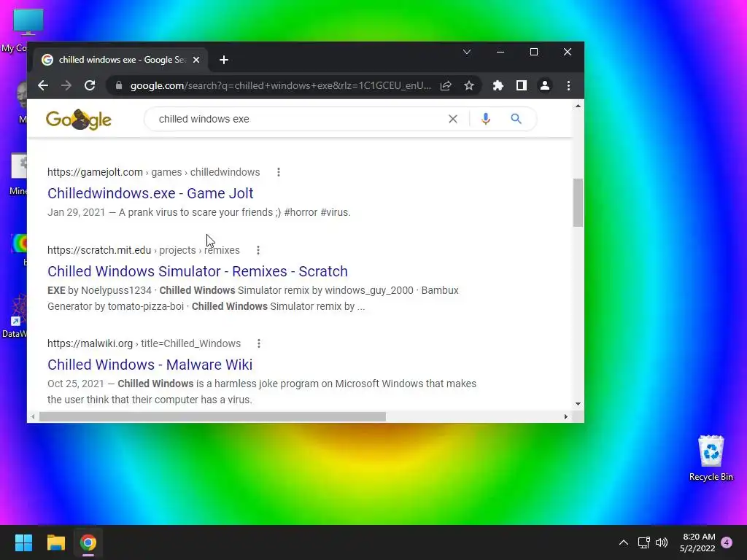This screenshot has width=747, height=560.
Task: Click the Chrome taskbar icon
Action: [x=88, y=542]
